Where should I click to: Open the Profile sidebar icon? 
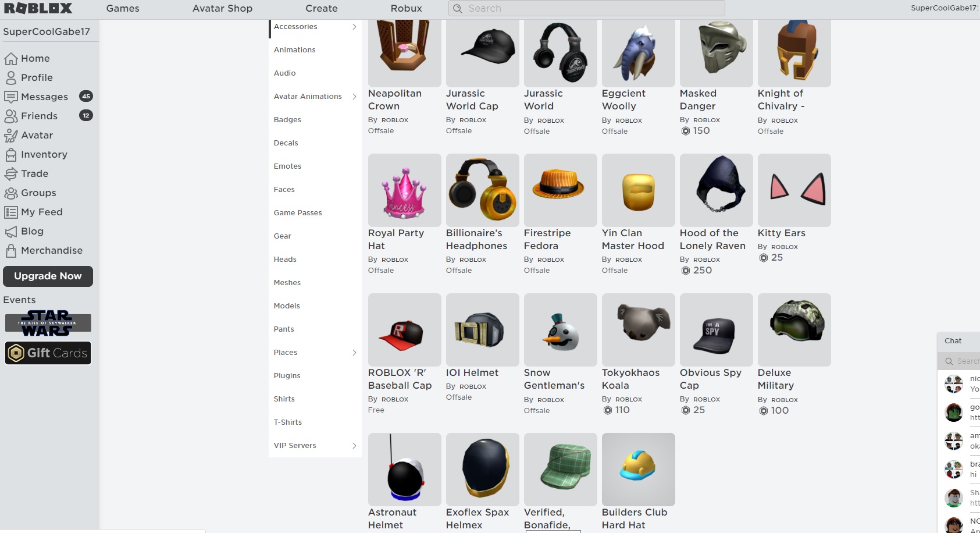(10, 78)
